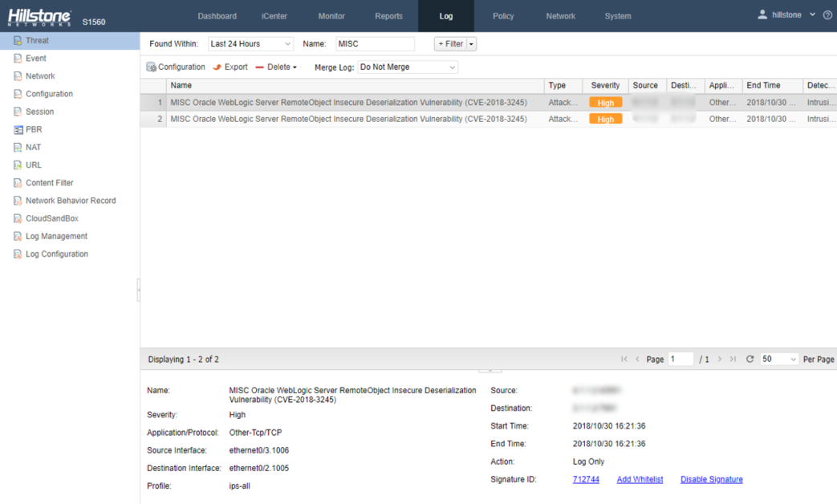Click the red Delete icon
Screen dimensions: 837x504
pos(260,67)
